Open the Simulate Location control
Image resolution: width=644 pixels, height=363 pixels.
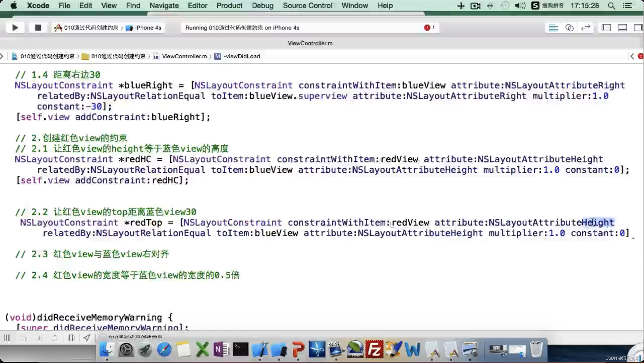pos(87,338)
